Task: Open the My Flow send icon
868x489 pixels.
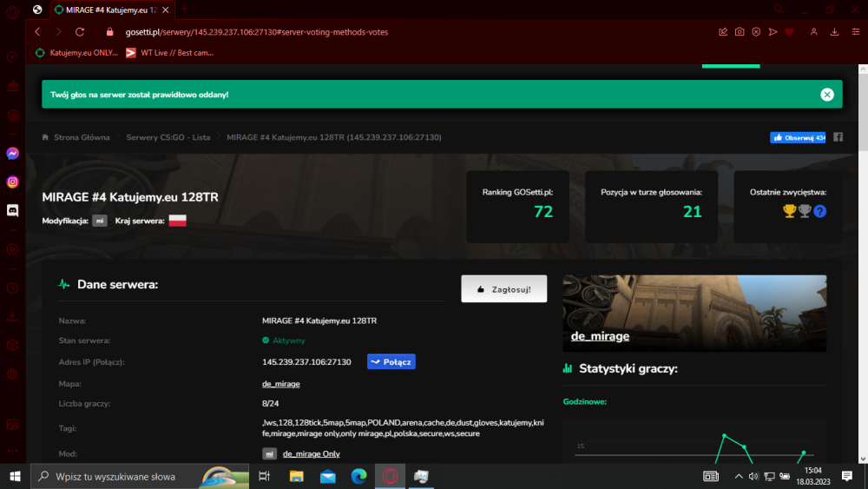Action: (x=773, y=32)
